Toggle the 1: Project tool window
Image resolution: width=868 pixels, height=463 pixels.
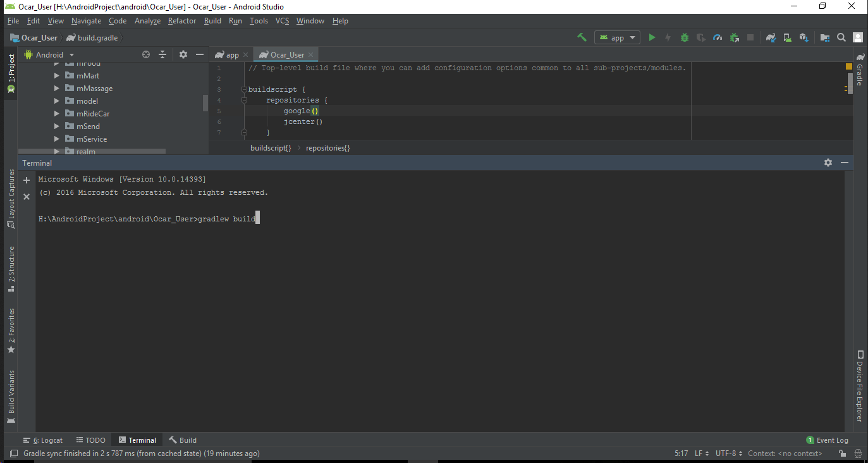tap(11, 73)
